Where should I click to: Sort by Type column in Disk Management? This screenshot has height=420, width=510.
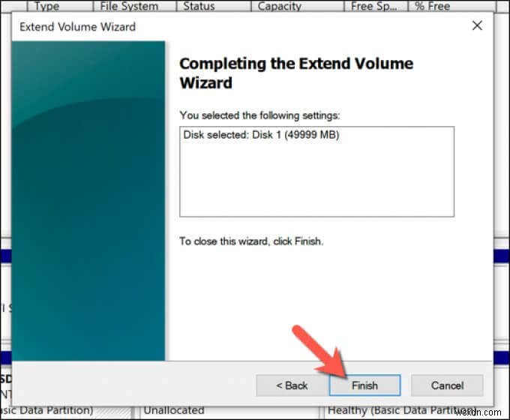[x=60, y=6]
